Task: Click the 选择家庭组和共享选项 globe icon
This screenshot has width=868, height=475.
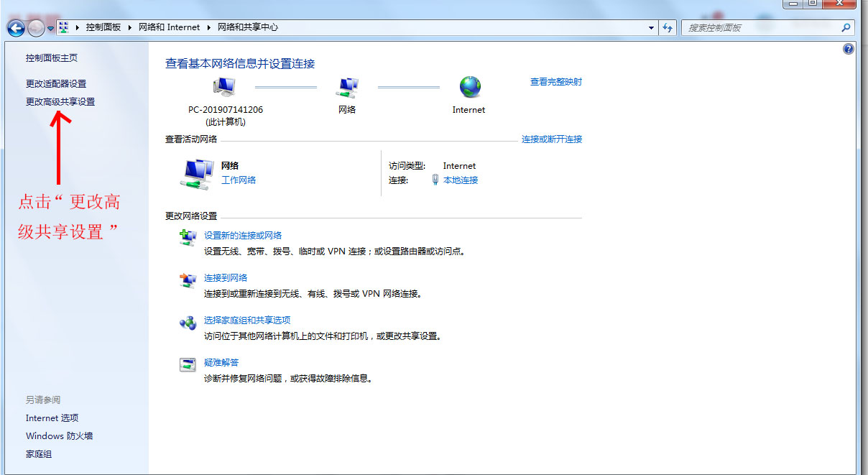Action: (188, 324)
